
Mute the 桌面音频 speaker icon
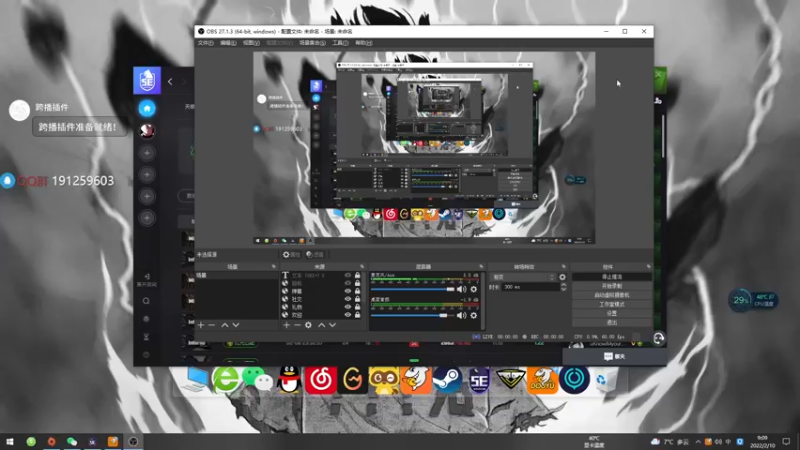tap(462, 316)
